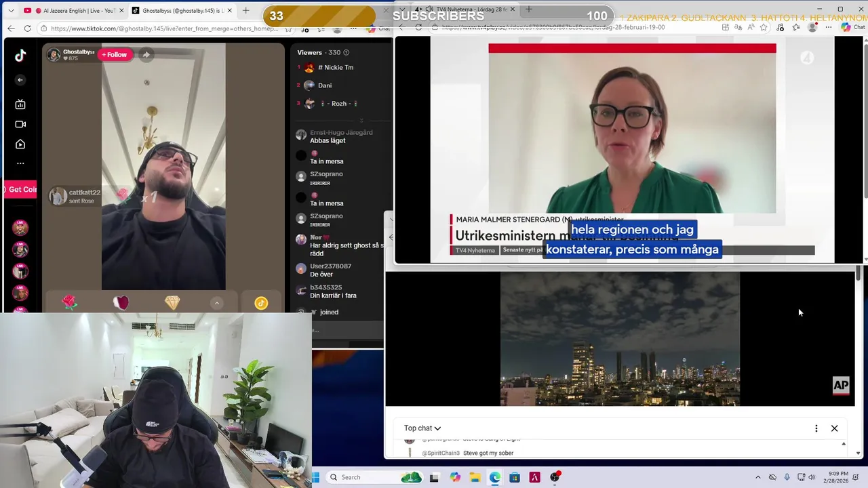This screenshot has height=488, width=868.
Task: Send the heart gift beside the rose
Action: click(121, 303)
